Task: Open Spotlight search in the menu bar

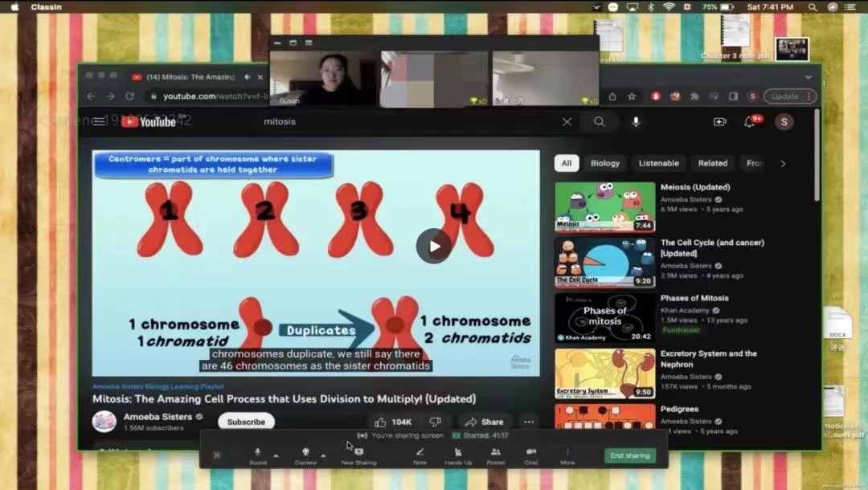Action: 812,7
